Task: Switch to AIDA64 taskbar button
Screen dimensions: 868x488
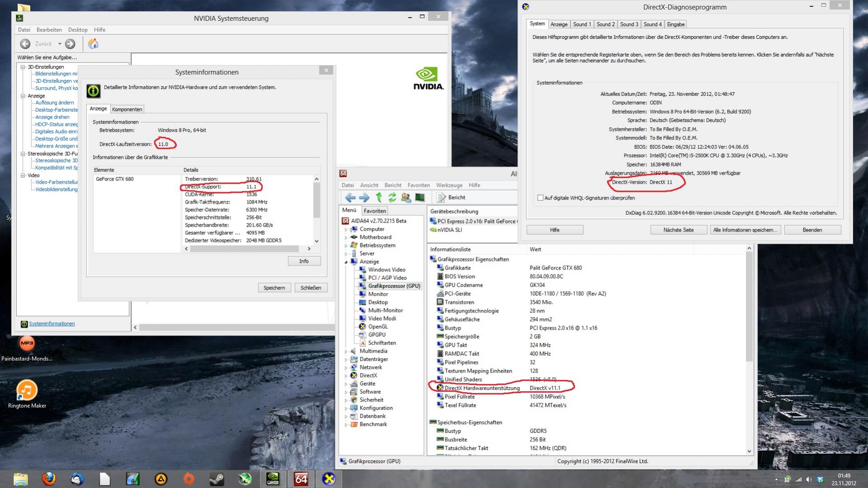Action: [301, 479]
